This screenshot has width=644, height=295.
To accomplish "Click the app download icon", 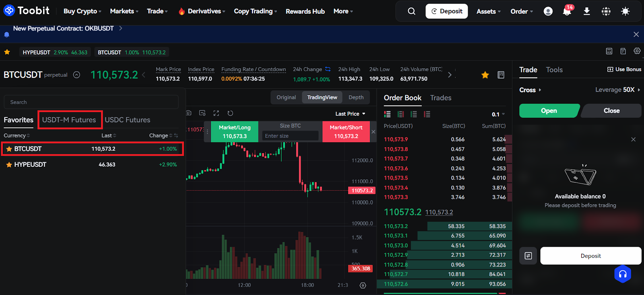I will tap(586, 11).
